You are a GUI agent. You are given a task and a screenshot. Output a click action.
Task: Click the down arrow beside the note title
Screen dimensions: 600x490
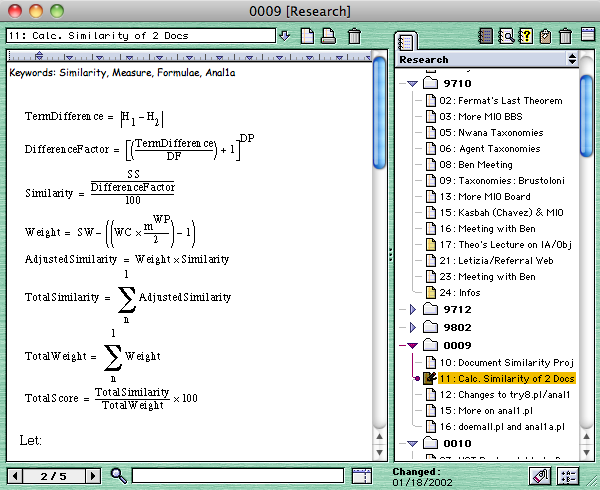(285, 36)
